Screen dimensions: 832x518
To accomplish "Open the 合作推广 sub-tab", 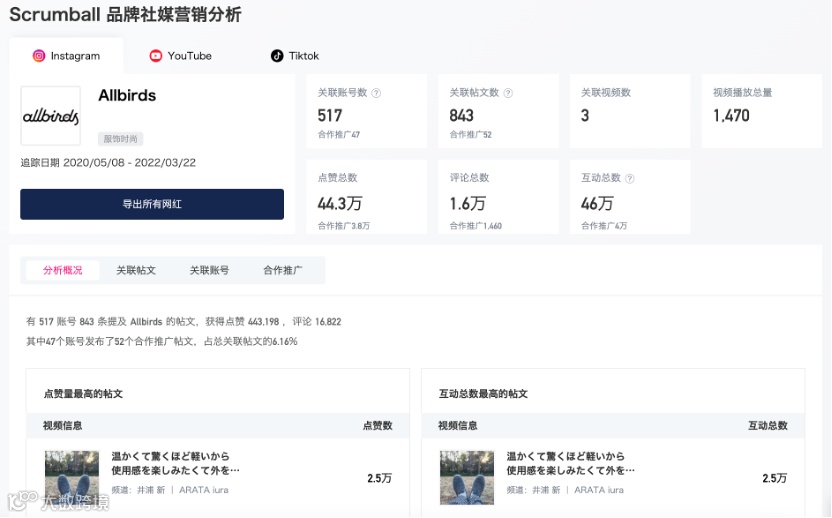I will (283, 270).
